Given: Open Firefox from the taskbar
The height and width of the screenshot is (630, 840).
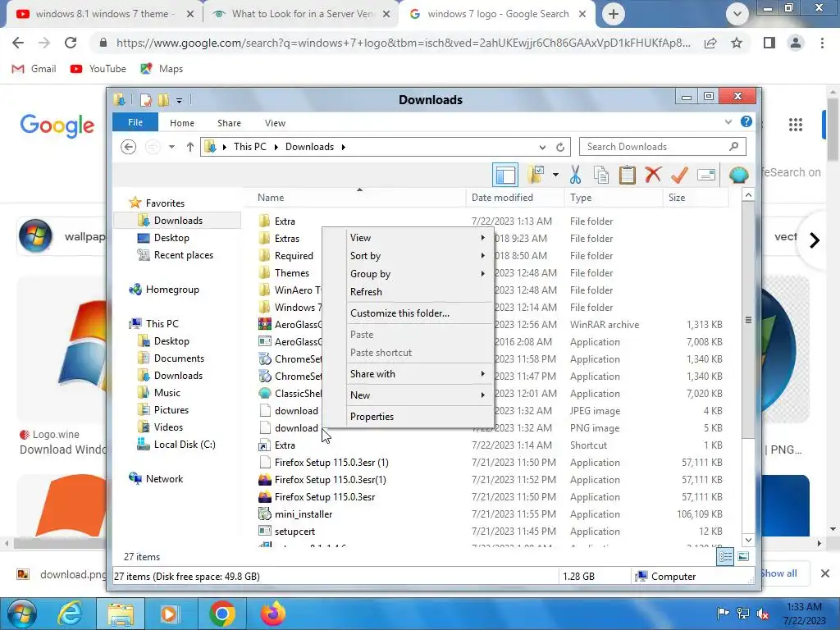Looking at the screenshot, I should coord(273,614).
